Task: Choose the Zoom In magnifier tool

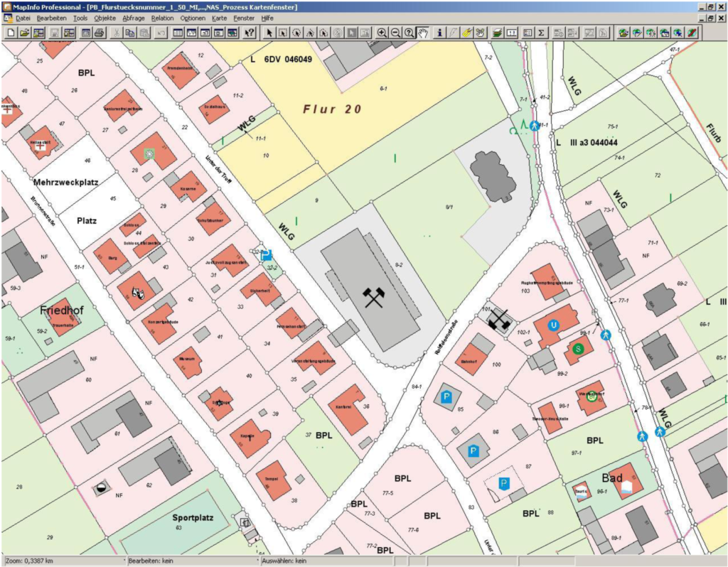Action: click(382, 33)
